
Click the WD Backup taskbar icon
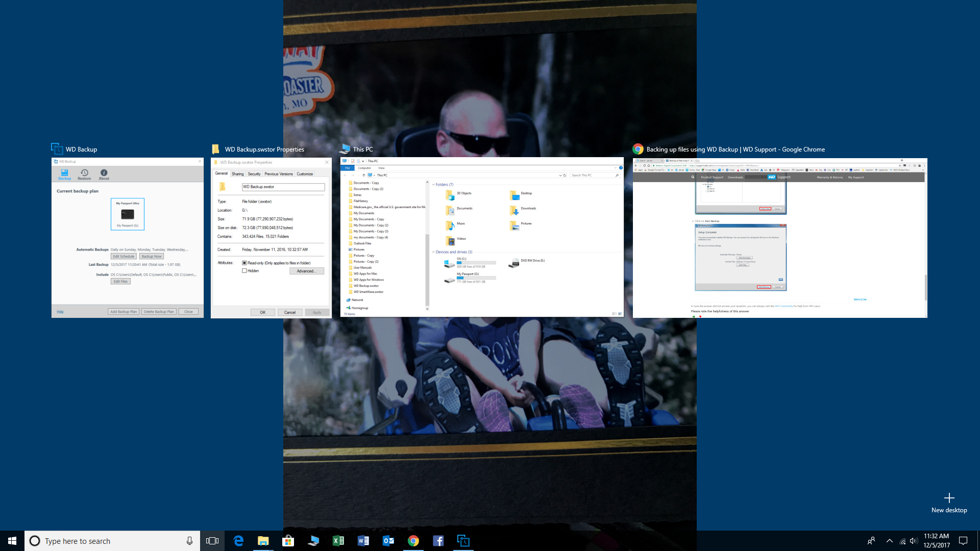pos(463,541)
